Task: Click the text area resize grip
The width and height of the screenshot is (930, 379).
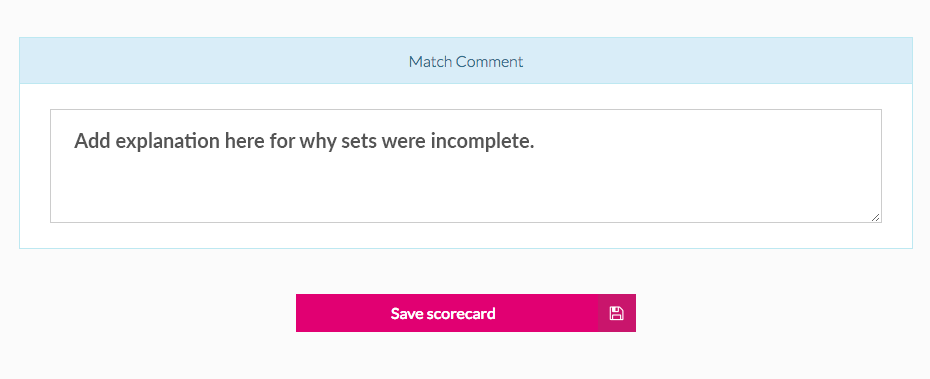Action: [875, 217]
